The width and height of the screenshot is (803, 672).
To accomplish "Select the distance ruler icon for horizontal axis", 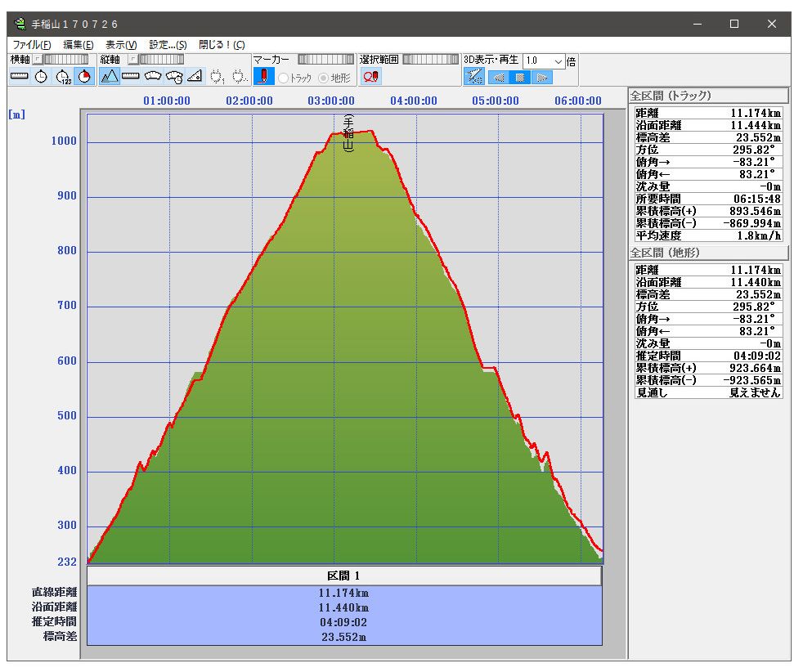I will (20, 77).
